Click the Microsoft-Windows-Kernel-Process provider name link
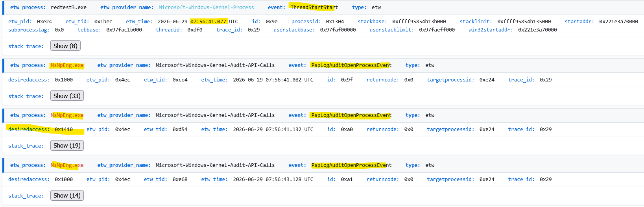644x207 pixels. coord(206,7)
